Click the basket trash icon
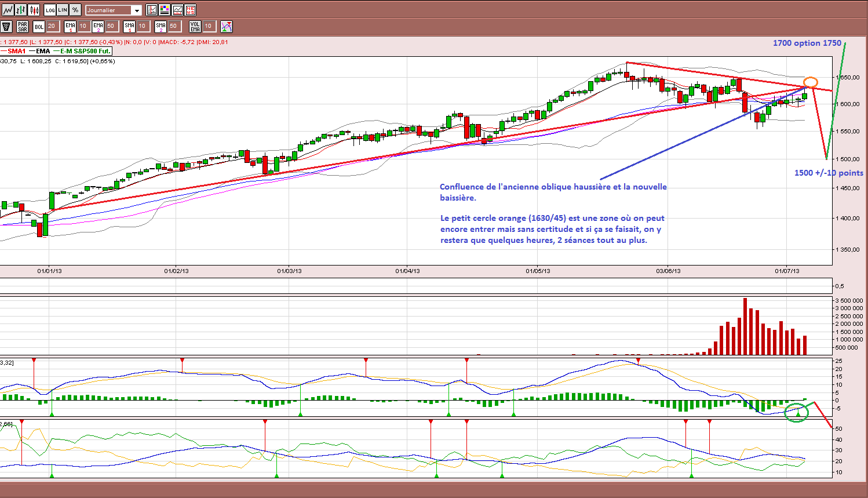 [6, 26]
